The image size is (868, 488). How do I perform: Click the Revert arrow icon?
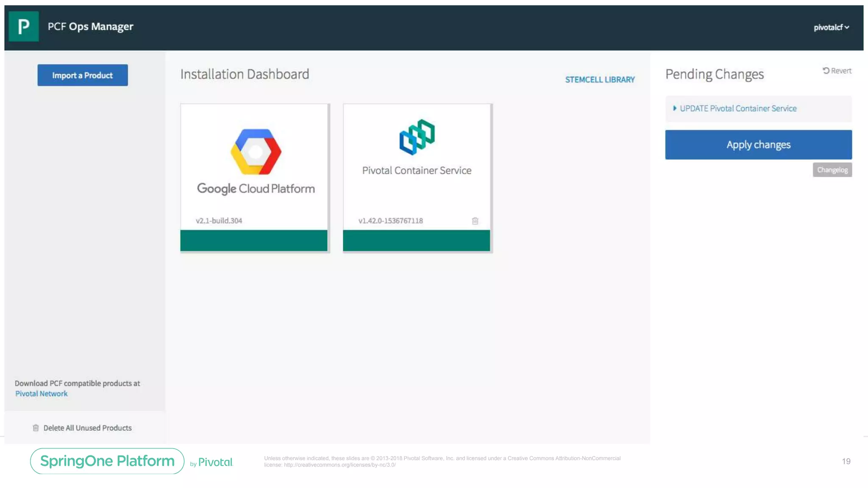[x=826, y=70]
